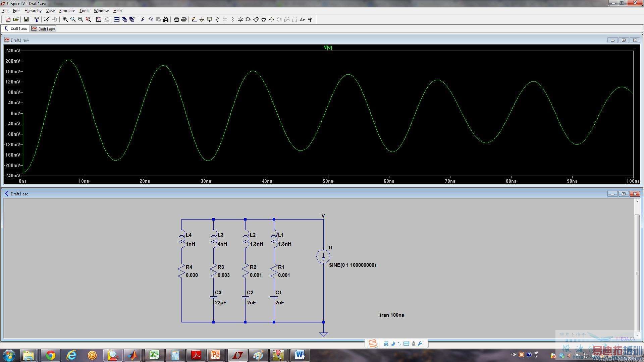Click the Run simulation icon
The height and width of the screenshot is (362, 644).
(x=47, y=19)
